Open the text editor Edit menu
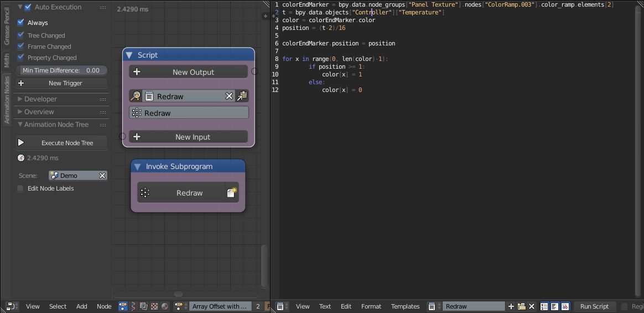The height and width of the screenshot is (313, 644). [346, 306]
